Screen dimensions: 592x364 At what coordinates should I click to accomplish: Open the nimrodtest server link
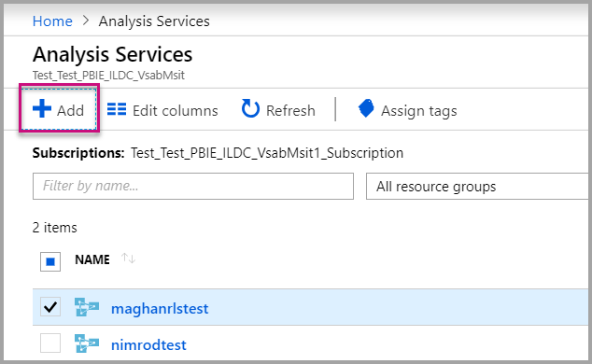[148, 344]
